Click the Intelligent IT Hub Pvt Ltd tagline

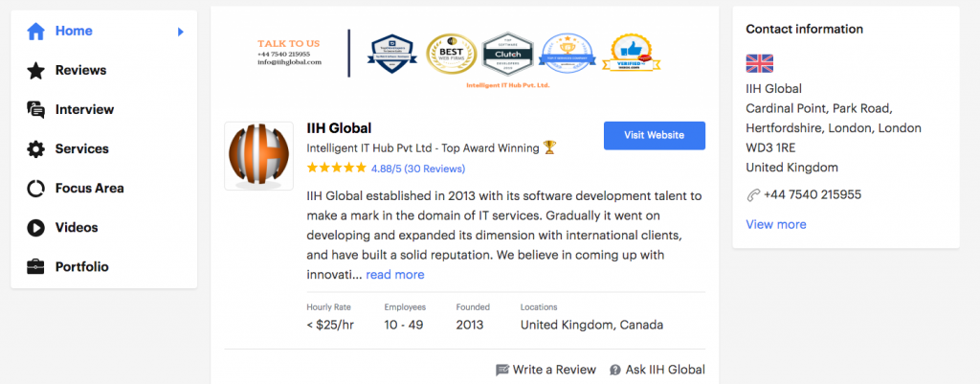[422, 148]
